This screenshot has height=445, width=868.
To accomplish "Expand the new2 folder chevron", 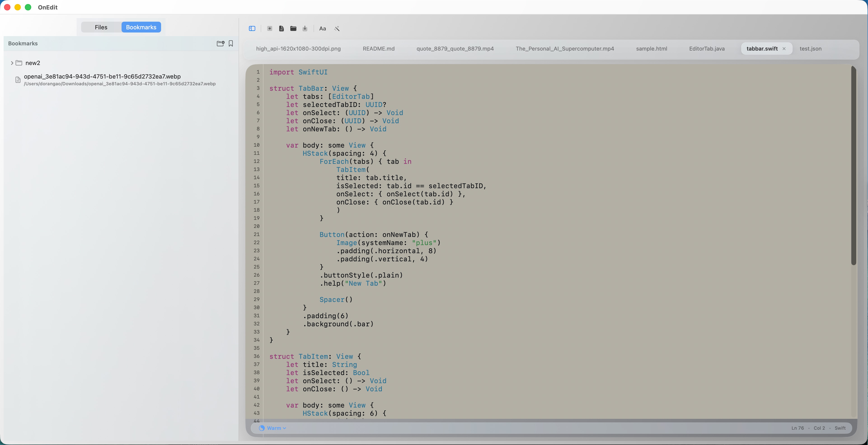I will pos(12,63).
